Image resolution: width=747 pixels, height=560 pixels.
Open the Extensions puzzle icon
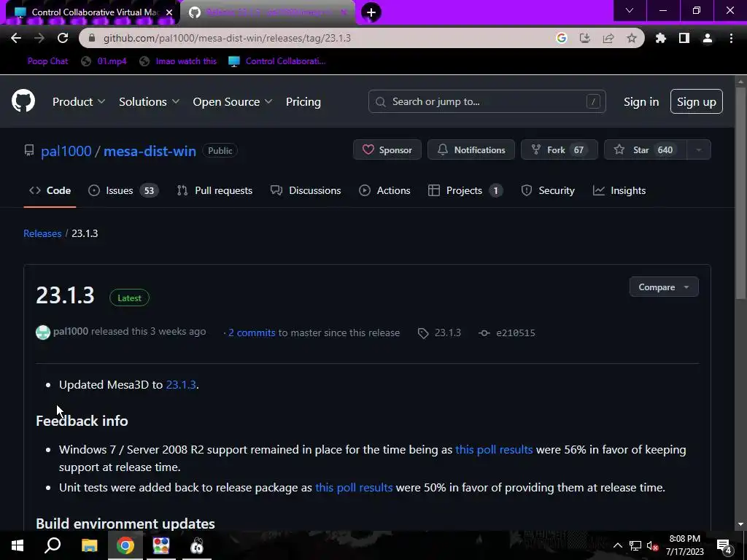click(660, 38)
